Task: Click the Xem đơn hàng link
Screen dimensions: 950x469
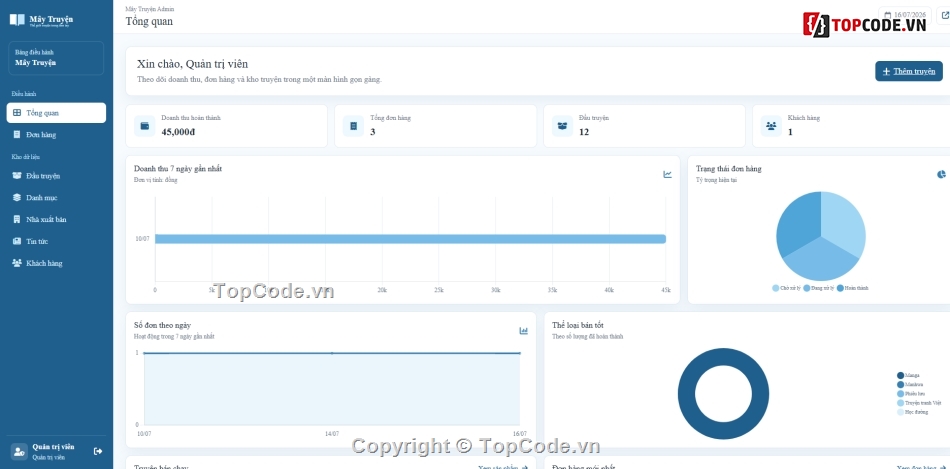Action: click(x=922, y=467)
